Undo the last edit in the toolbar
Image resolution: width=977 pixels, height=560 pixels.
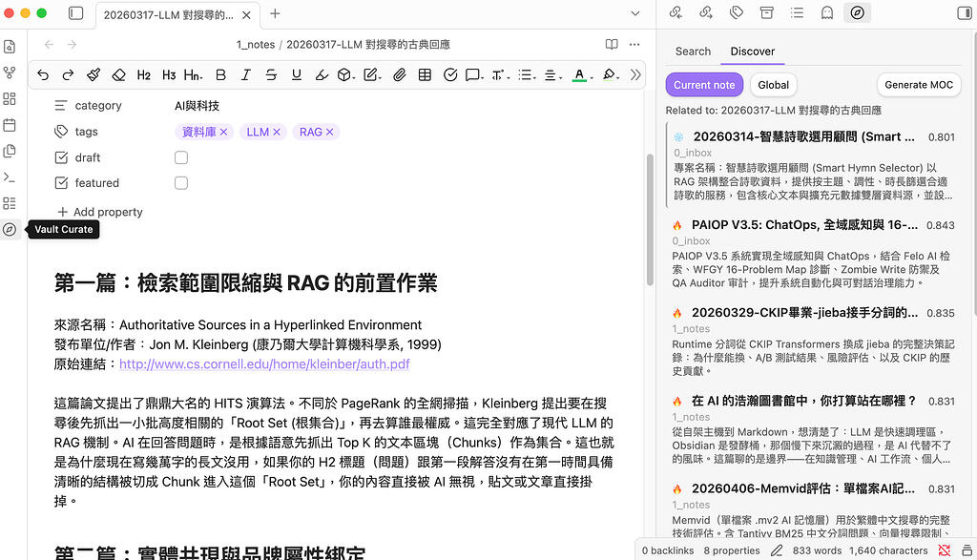(x=43, y=74)
